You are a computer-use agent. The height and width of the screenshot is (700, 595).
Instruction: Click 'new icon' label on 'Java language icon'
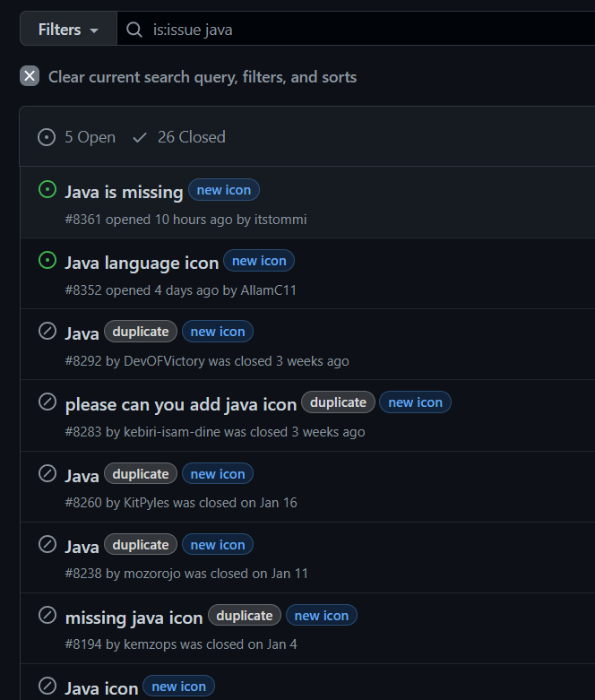pyautogui.click(x=259, y=261)
